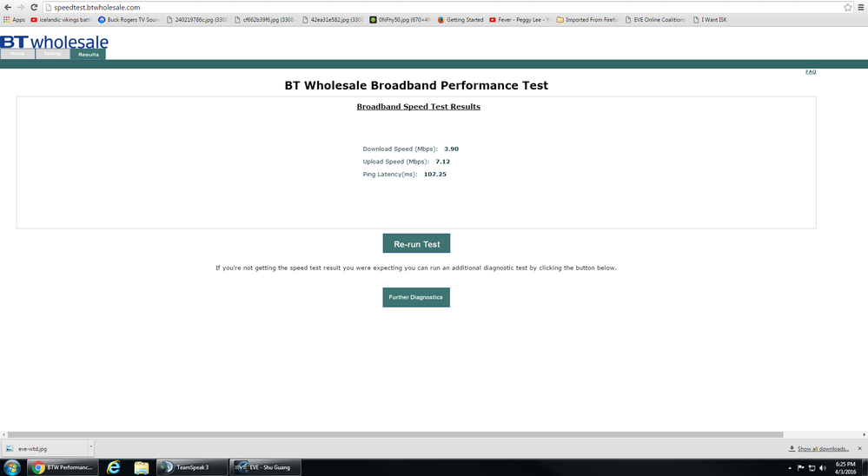Image resolution: width=868 pixels, height=476 pixels.
Task: Click the volume speaker tray icon
Action: tap(823, 467)
